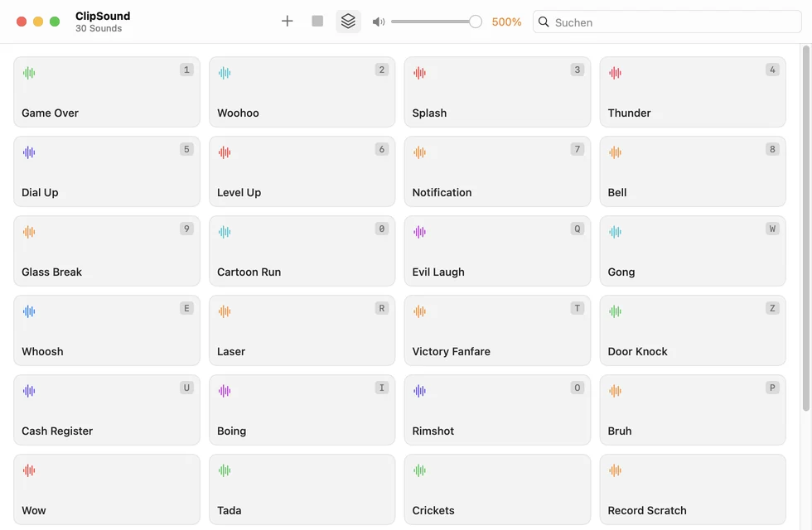Click the red waveform icon on Wow
Viewport: 812px width, 530px height.
tap(29, 470)
